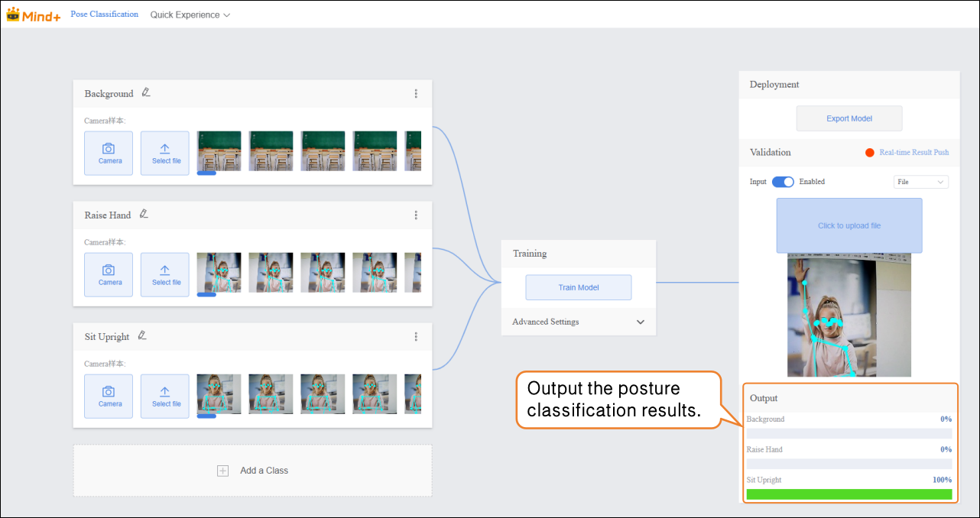This screenshot has height=518, width=980.
Task: Open the Raise Hand class options menu
Action: coord(416,215)
